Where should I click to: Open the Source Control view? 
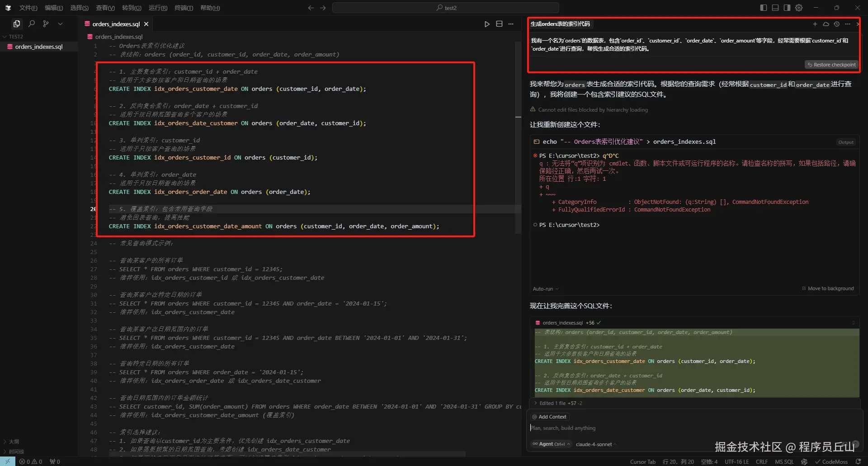click(x=46, y=24)
